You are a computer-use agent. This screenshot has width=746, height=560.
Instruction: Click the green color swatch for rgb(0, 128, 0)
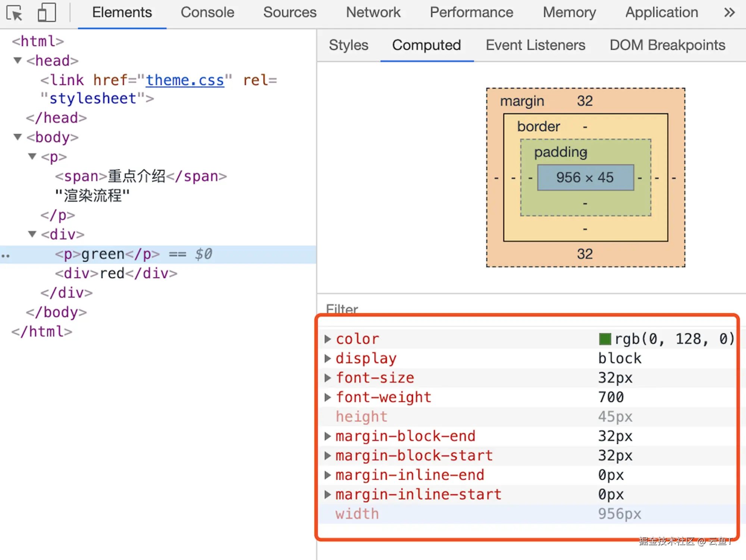coord(605,339)
